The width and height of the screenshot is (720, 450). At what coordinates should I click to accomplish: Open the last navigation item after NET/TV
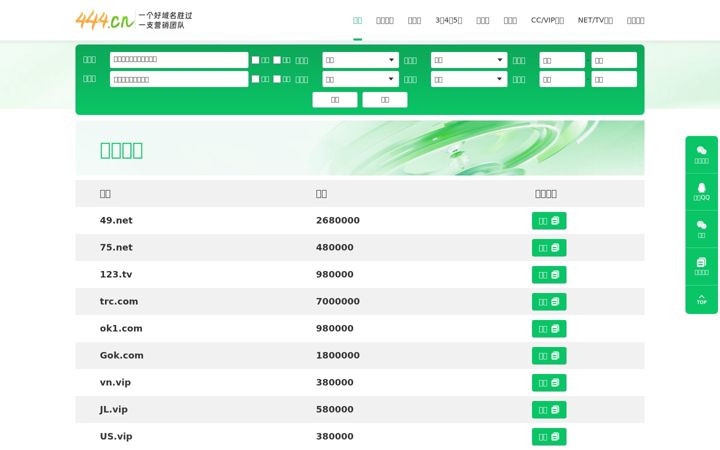pos(636,20)
